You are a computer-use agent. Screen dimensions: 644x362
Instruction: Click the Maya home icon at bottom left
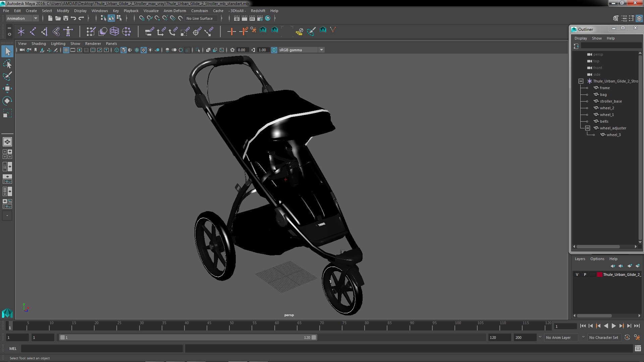(x=7, y=313)
